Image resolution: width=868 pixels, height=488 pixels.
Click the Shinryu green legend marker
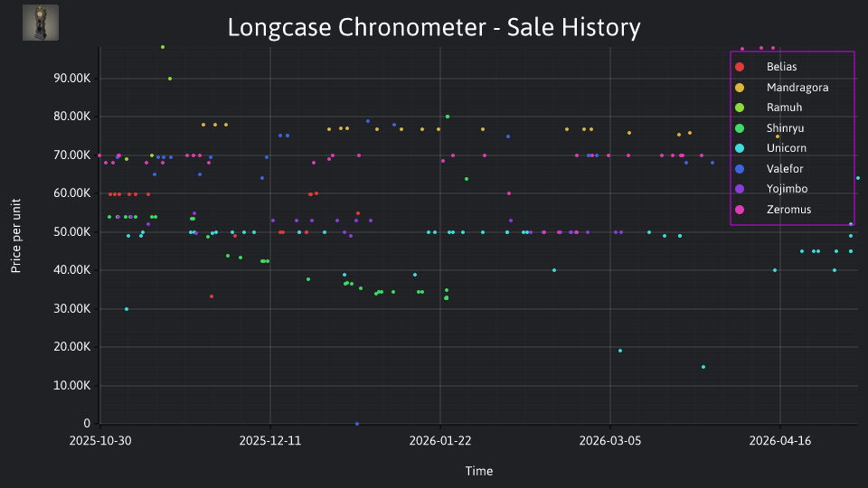click(x=740, y=128)
